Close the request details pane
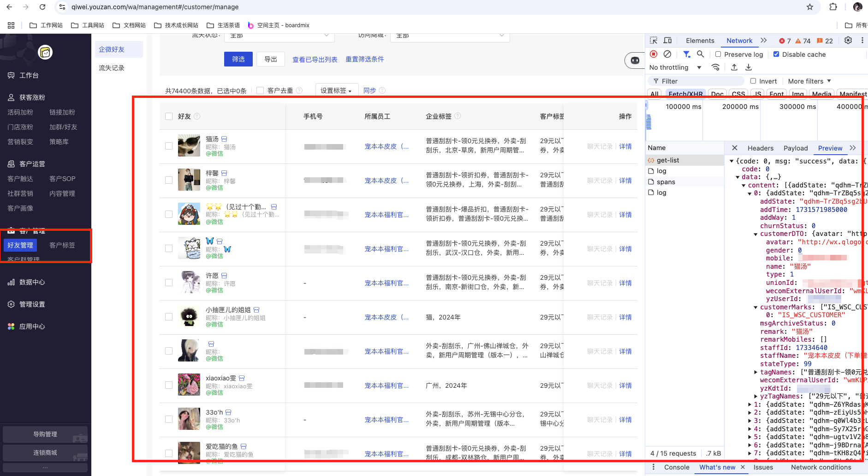 (735, 148)
